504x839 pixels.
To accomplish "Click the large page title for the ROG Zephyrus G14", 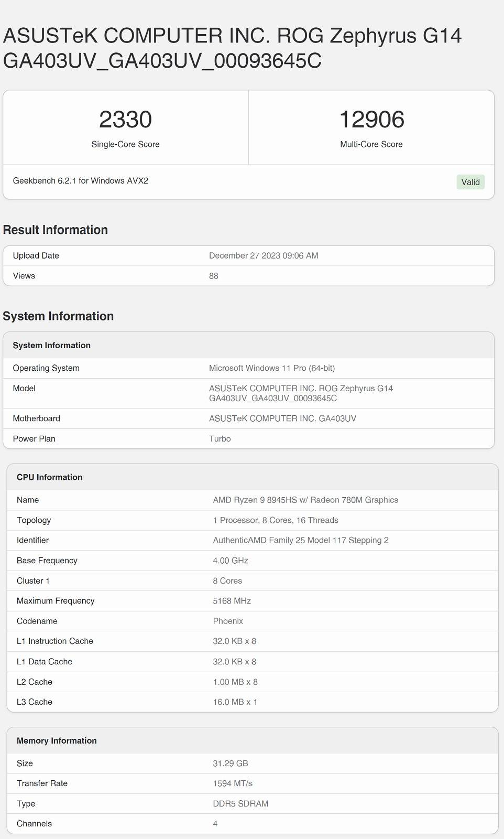I will [233, 48].
